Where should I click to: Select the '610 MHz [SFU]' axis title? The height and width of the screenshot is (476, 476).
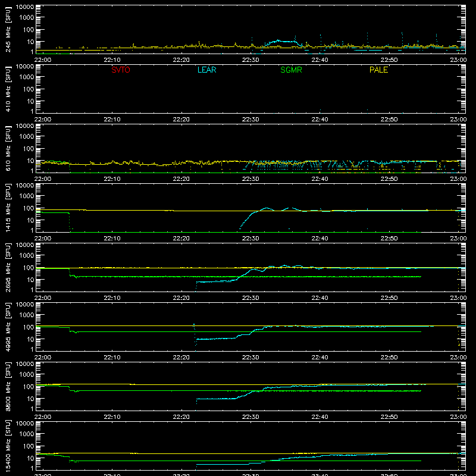8,149
